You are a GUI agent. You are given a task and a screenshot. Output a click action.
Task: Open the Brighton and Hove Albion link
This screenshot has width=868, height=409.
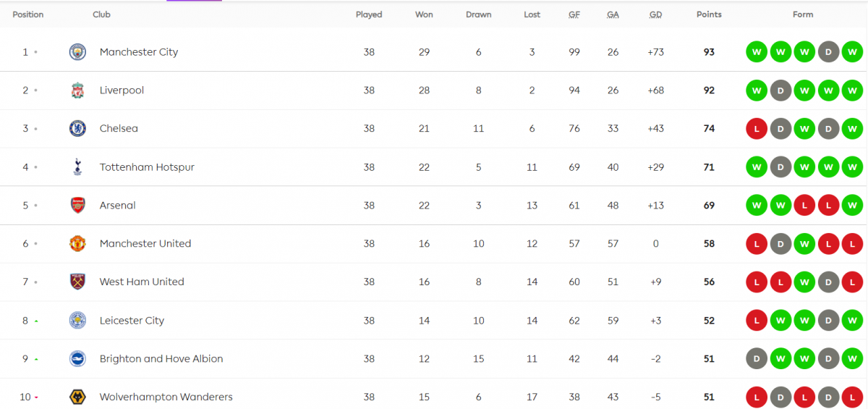(x=161, y=359)
